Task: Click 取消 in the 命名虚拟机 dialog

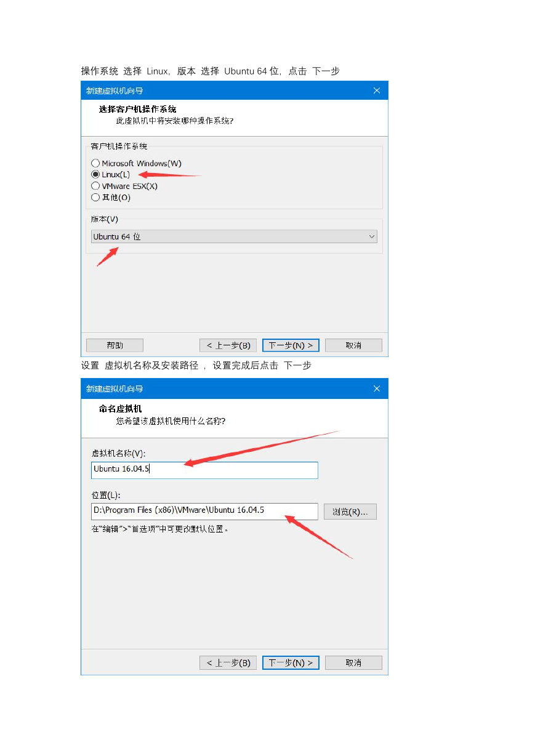Action: click(x=353, y=663)
